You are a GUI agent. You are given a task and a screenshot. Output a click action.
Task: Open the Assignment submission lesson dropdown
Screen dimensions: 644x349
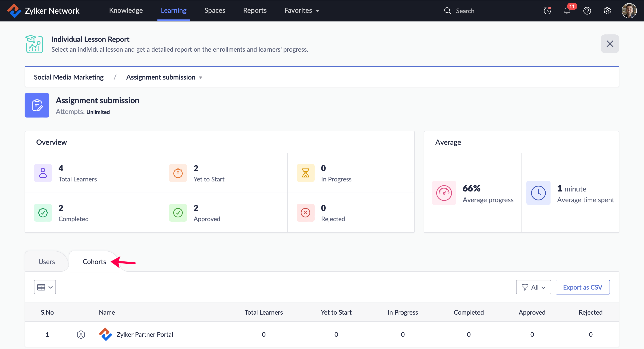click(164, 77)
